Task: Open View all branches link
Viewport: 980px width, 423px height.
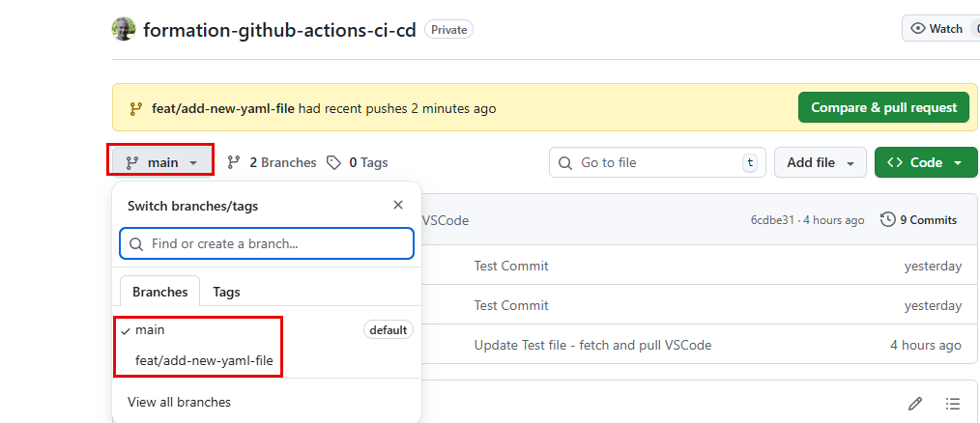Action: click(x=179, y=402)
